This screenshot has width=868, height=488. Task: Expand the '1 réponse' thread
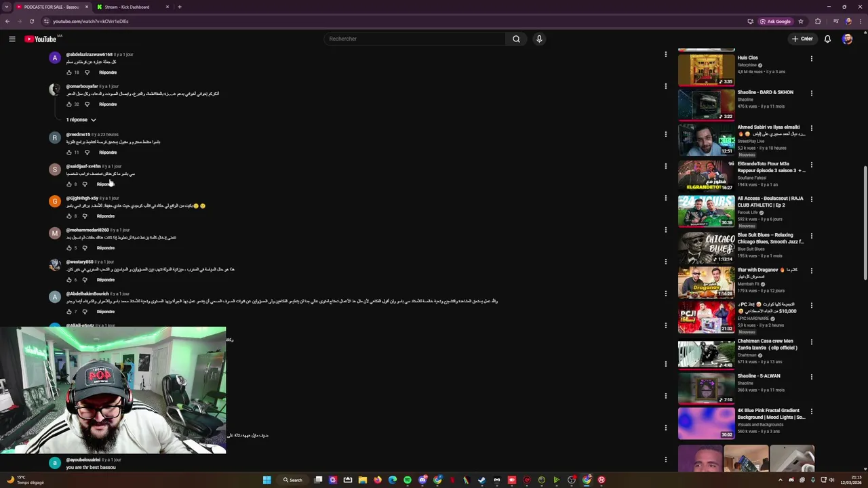pyautogui.click(x=81, y=120)
